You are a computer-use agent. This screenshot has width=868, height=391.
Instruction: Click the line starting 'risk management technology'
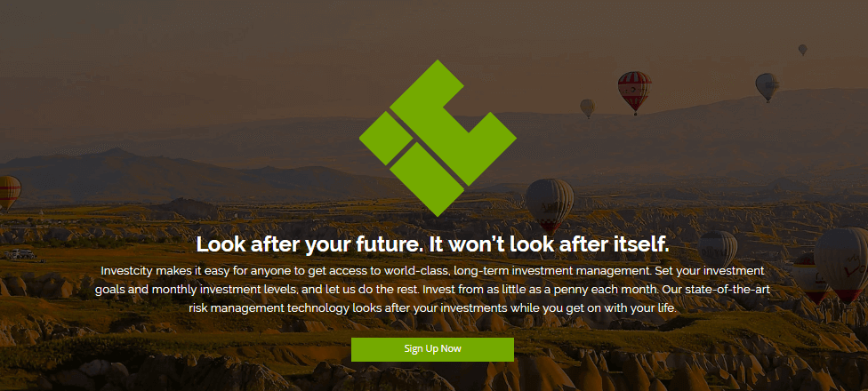click(x=432, y=308)
